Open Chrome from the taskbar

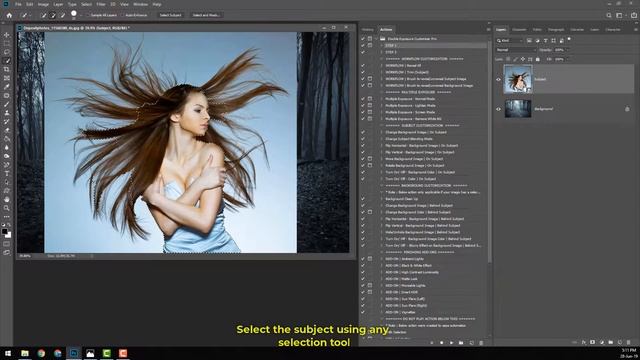click(x=41, y=353)
